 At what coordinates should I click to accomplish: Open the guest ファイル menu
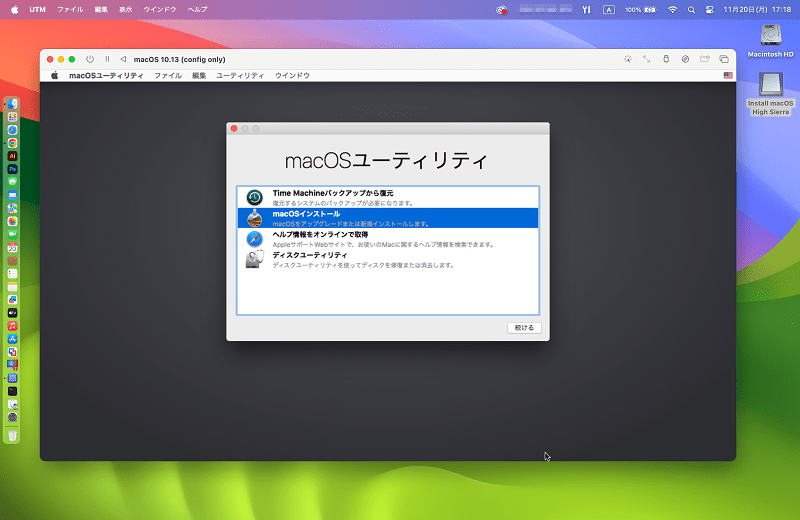[168, 76]
